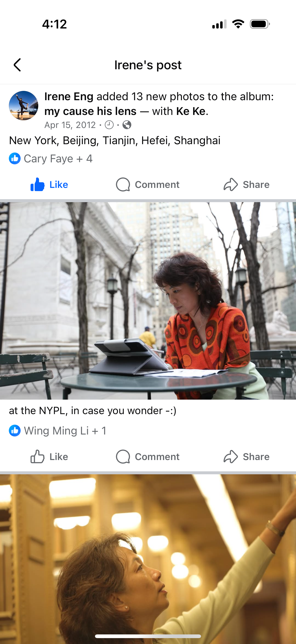
Task: Show people who liked: Cary Faye + 4
Action: (x=58, y=158)
